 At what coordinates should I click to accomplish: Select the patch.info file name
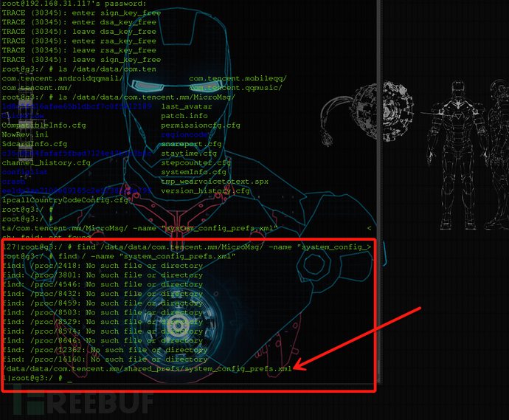pyautogui.click(x=184, y=116)
